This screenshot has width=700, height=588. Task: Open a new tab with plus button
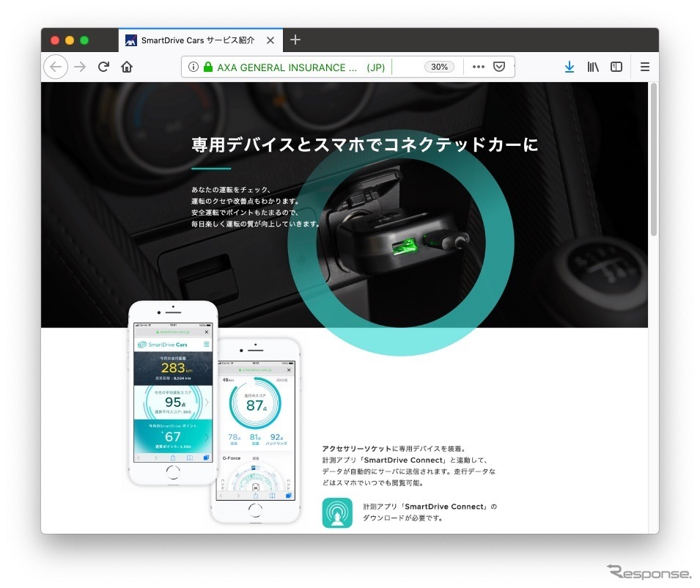[x=295, y=40]
